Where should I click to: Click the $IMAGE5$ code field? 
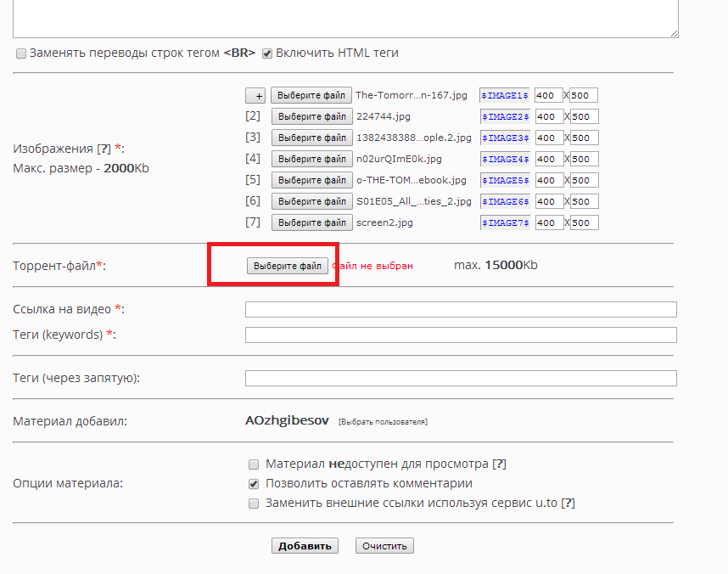pos(505,180)
